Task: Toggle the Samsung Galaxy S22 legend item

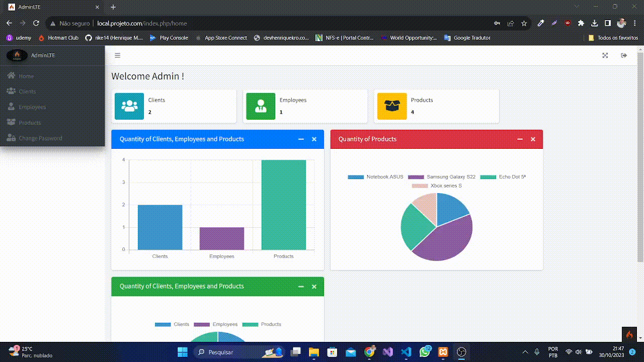Action: click(x=442, y=177)
